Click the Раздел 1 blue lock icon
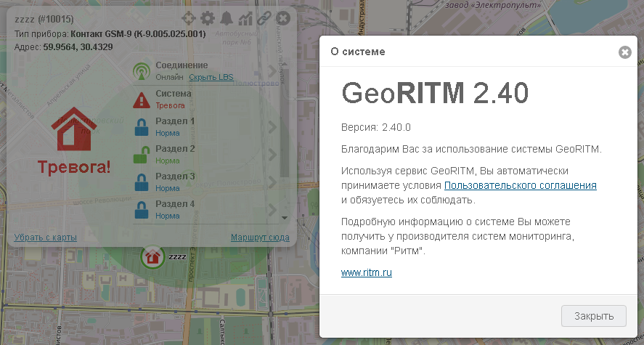Viewport: 644px width, 345px height. click(x=142, y=127)
